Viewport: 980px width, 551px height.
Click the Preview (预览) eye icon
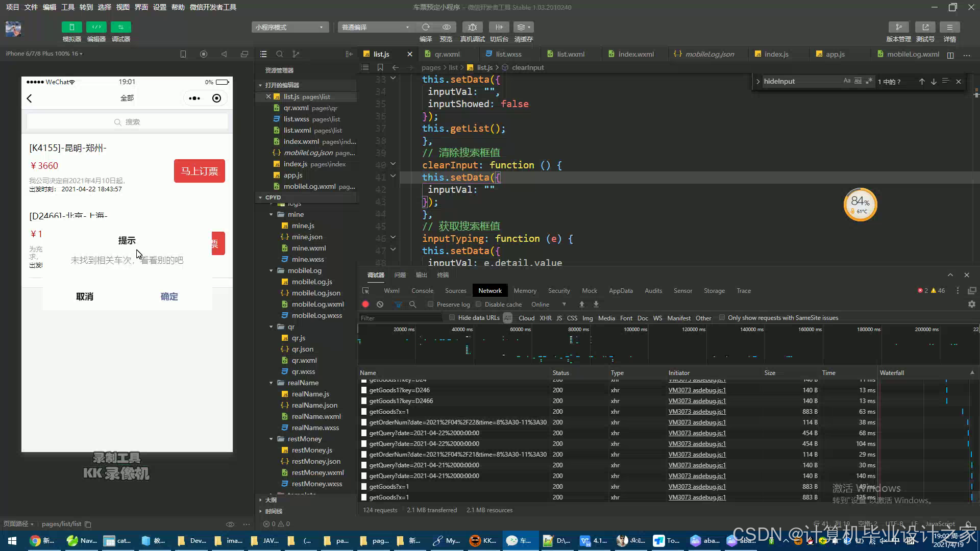(x=447, y=27)
